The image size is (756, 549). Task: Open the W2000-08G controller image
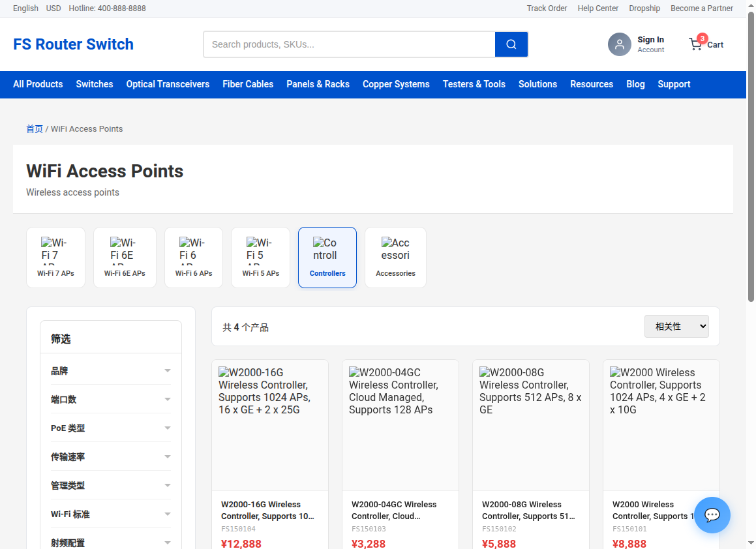[x=531, y=426]
